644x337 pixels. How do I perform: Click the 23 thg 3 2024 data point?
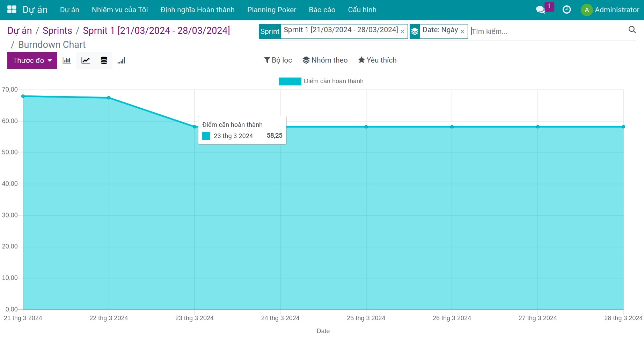click(x=195, y=127)
